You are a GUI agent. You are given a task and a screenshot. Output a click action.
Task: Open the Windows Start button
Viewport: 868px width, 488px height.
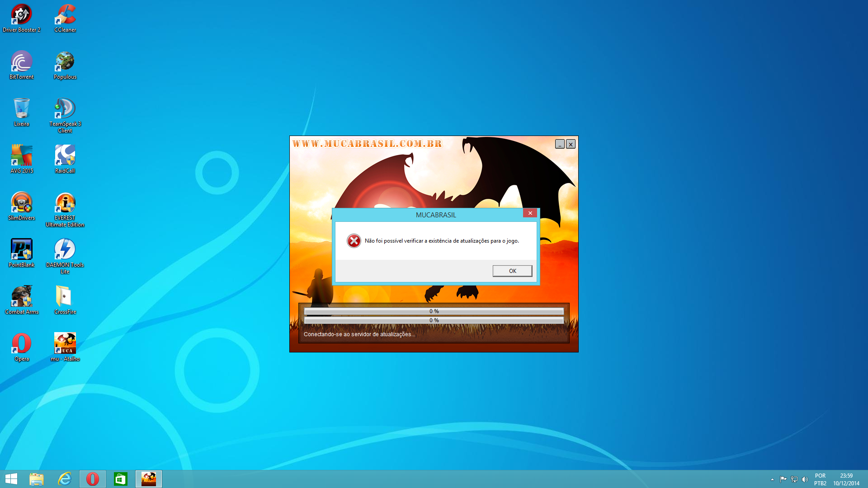tap(11, 479)
